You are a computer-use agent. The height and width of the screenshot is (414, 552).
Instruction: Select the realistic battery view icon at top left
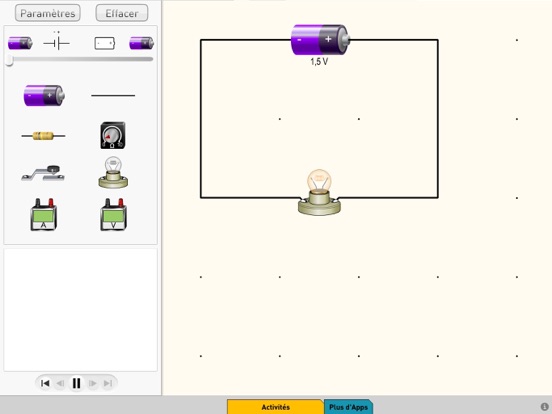pos(20,43)
